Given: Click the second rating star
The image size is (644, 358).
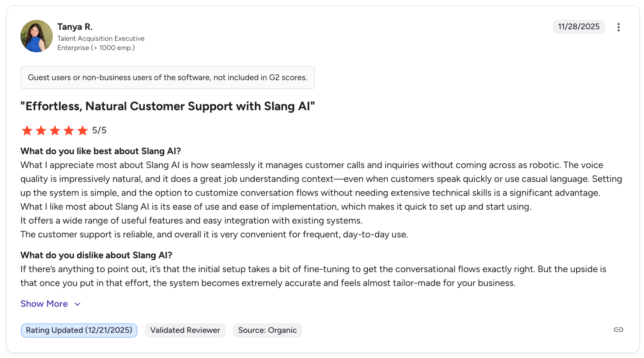Looking at the screenshot, I should (41, 130).
